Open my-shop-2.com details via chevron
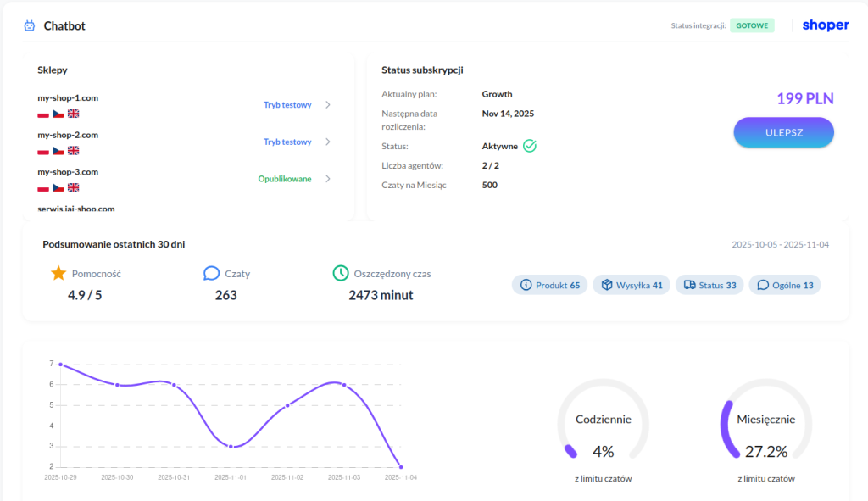 pyautogui.click(x=328, y=142)
